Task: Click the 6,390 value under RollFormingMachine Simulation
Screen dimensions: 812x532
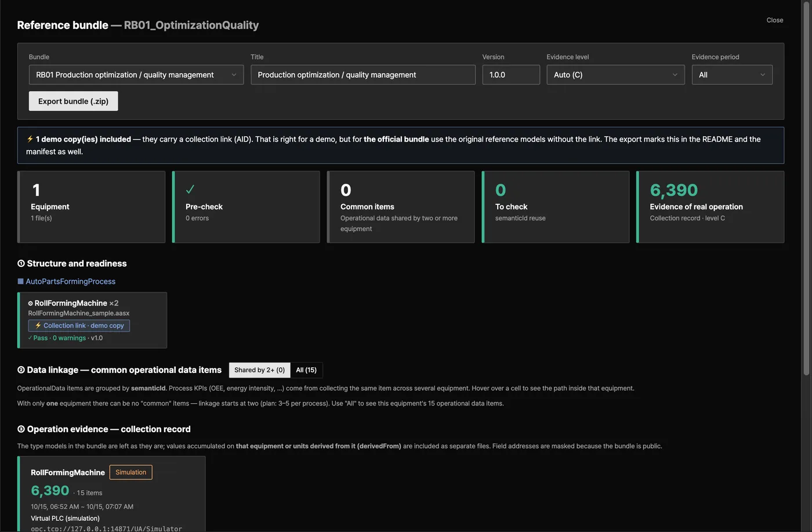Action: (x=50, y=491)
